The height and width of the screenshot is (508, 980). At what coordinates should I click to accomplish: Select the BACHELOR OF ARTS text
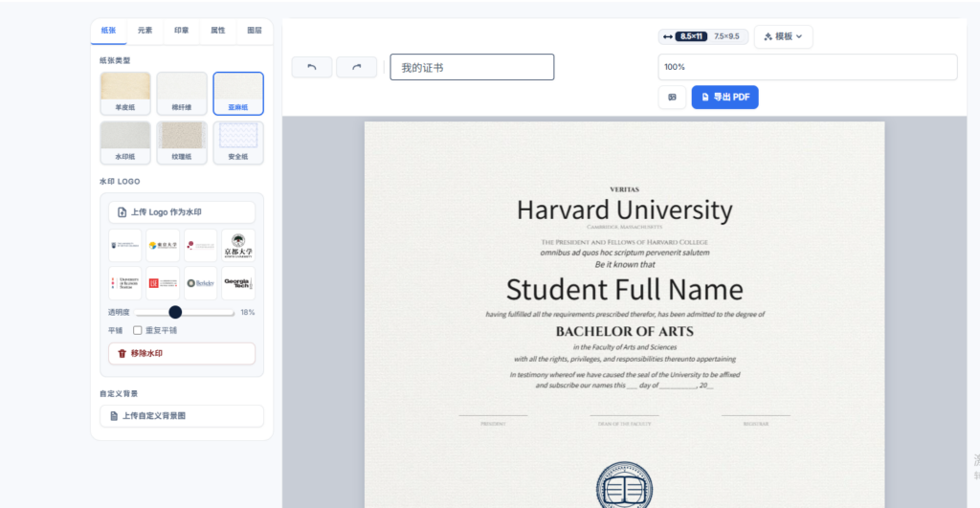[x=624, y=332]
